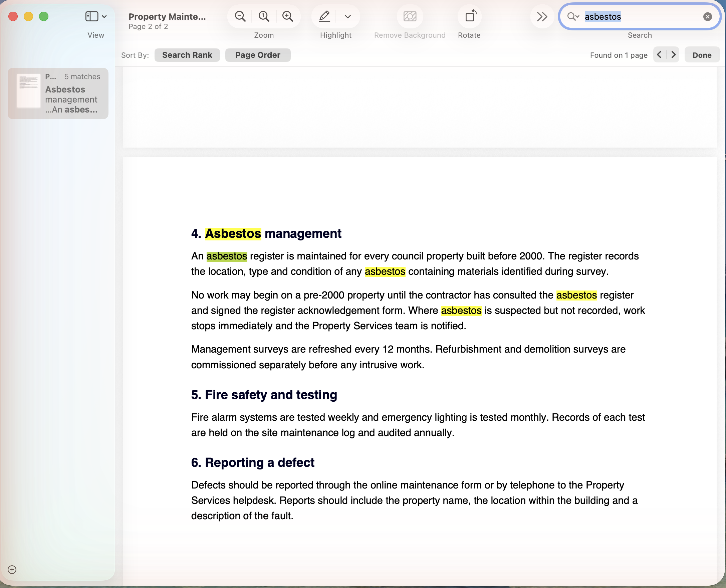Close the window with red button
Viewport: 726px width, 588px height.
(x=13, y=16)
